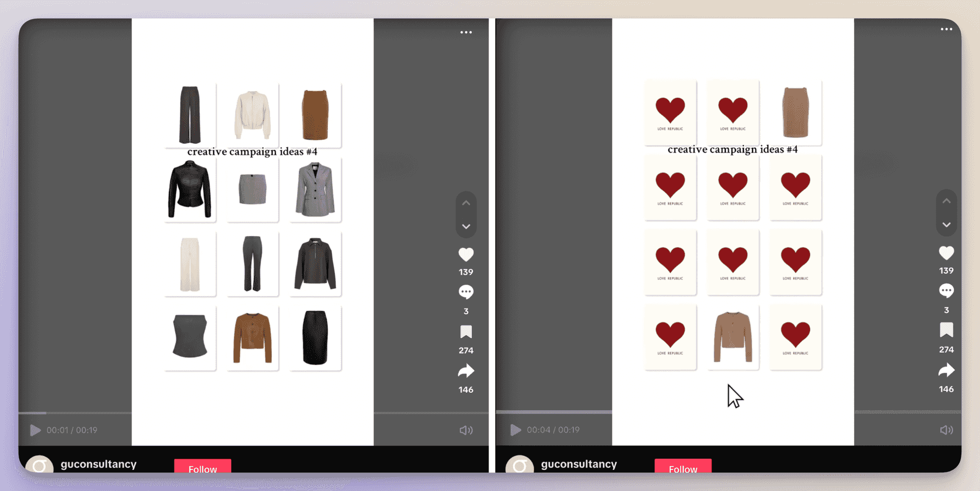Select the brown skirt card in left video
The height and width of the screenshot is (491, 980).
(315, 115)
